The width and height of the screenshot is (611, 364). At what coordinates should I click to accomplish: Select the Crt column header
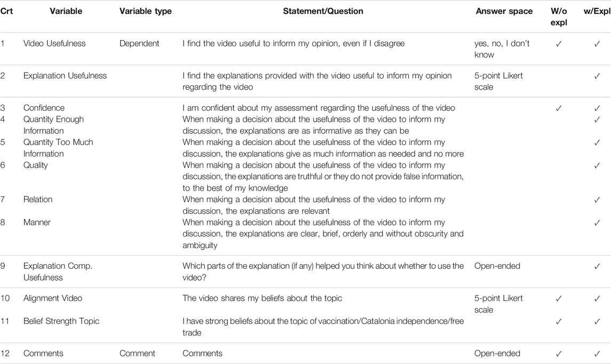point(6,11)
